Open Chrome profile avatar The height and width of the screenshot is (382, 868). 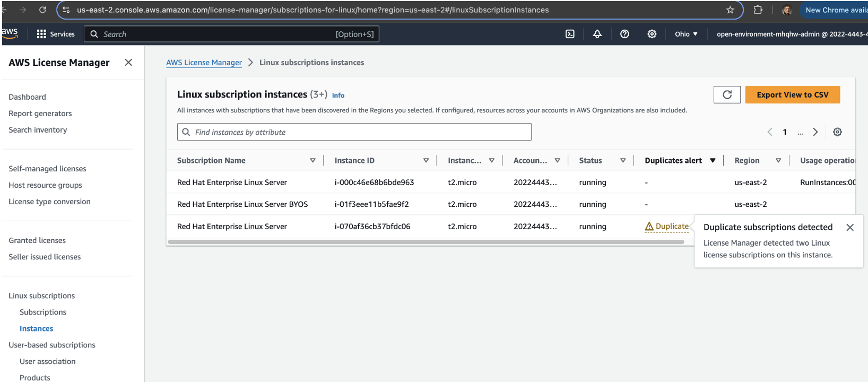[x=787, y=10]
